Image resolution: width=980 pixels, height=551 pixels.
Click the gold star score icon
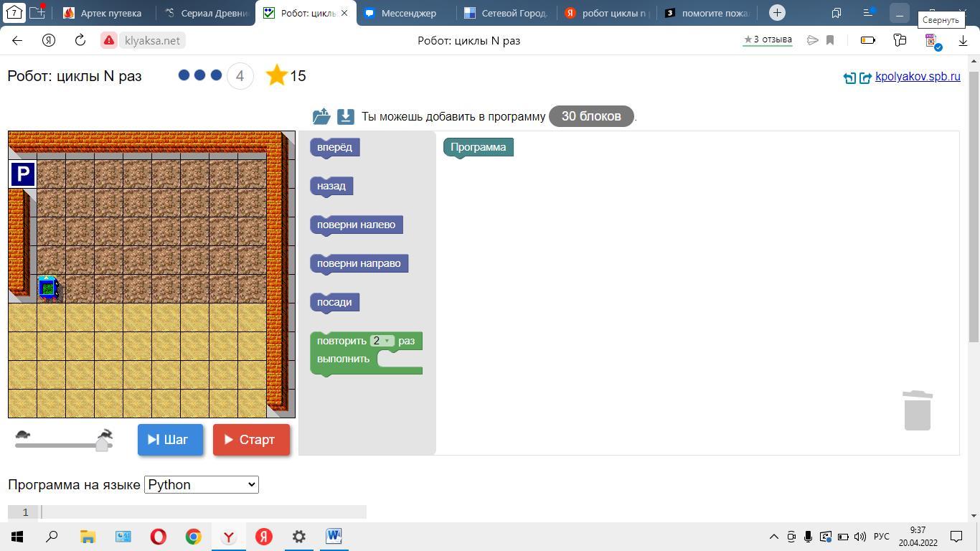[x=276, y=75]
